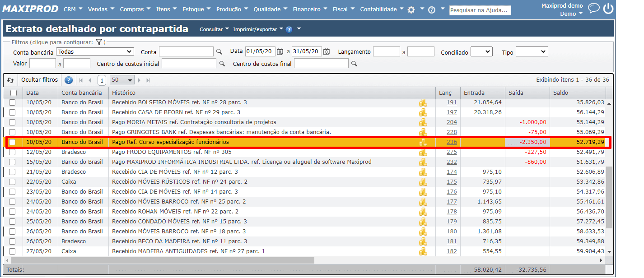Click the horizontal scrollbar thumb of grid
This screenshot has height=278, width=644.
[x=163, y=260]
